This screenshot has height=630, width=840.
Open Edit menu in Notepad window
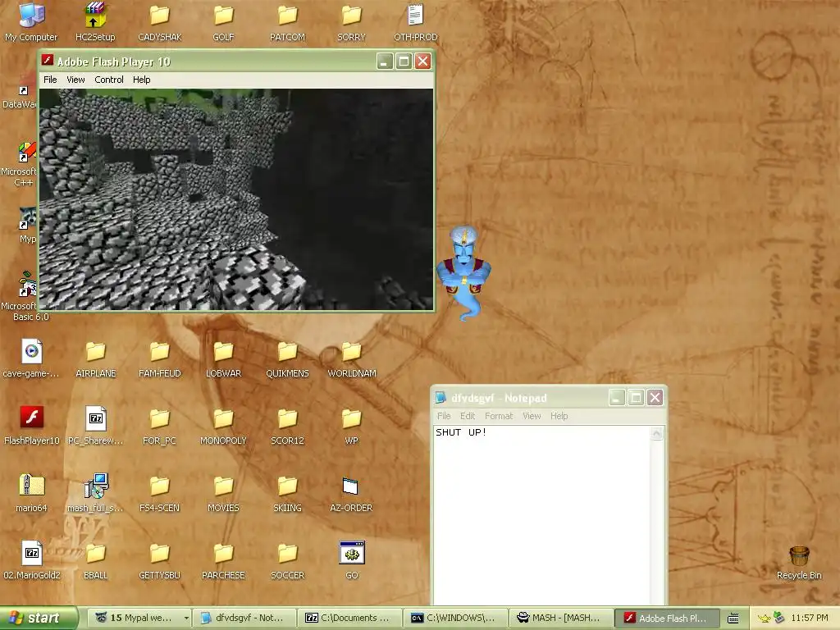[x=467, y=416]
